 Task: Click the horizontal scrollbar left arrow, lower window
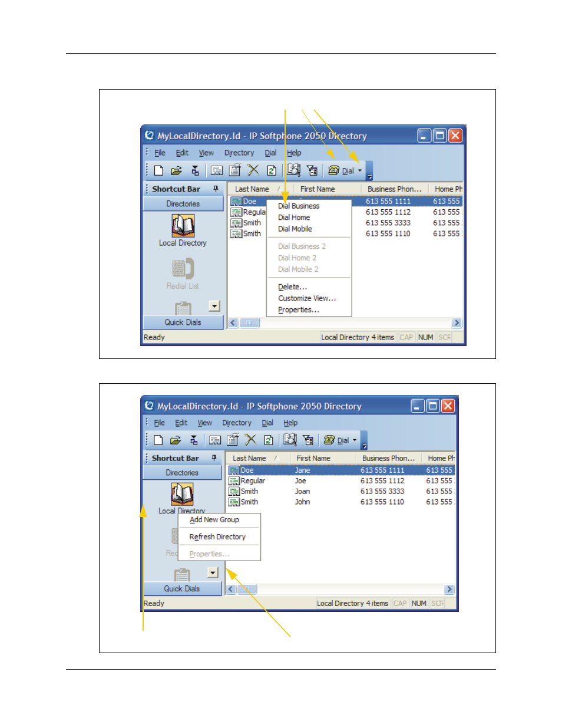tap(231, 589)
